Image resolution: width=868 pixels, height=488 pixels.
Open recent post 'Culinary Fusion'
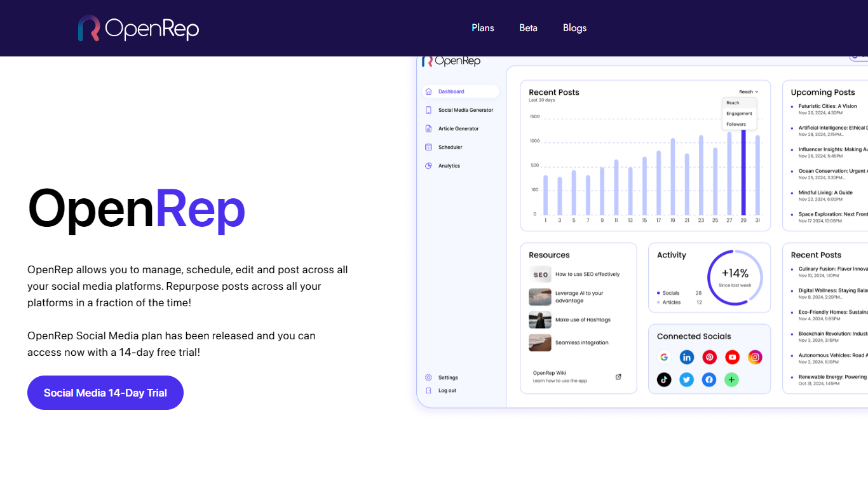coord(833,269)
